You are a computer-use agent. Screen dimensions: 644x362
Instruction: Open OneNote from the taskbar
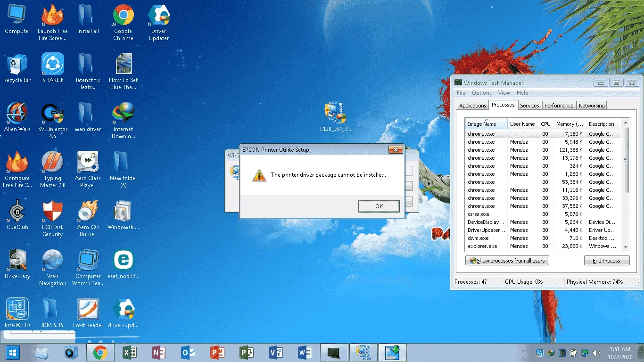(158, 353)
